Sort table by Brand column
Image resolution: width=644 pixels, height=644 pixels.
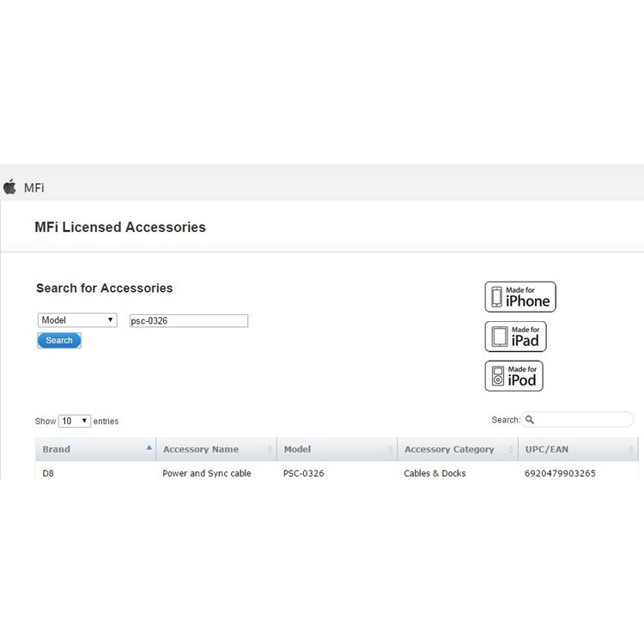[x=95, y=449]
